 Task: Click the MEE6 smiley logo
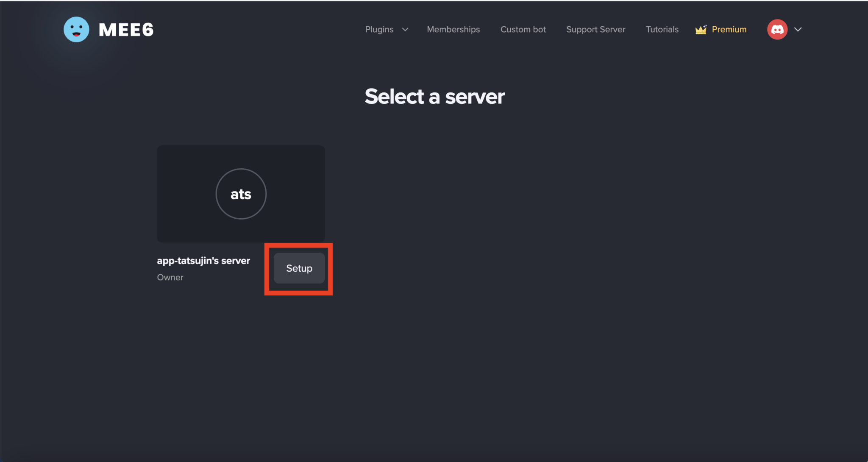[76, 29]
